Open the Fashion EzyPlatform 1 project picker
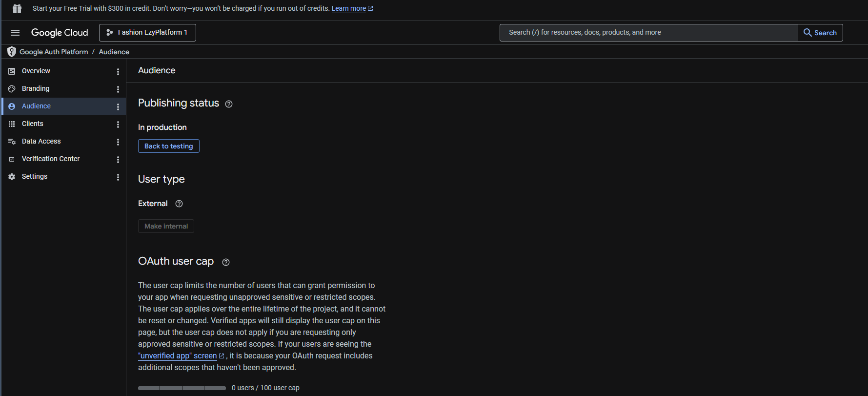Viewport: 868px width, 396px height. [147, 33]
